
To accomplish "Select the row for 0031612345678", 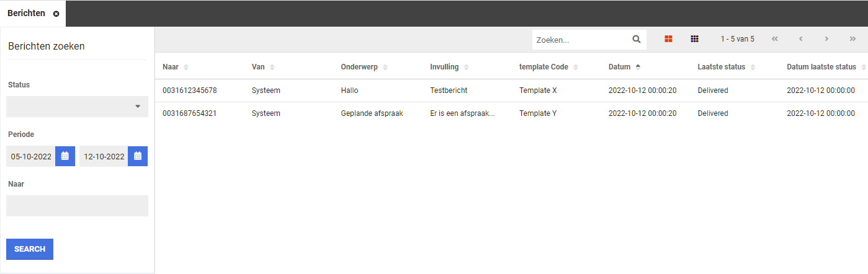I will pos(189,91).
